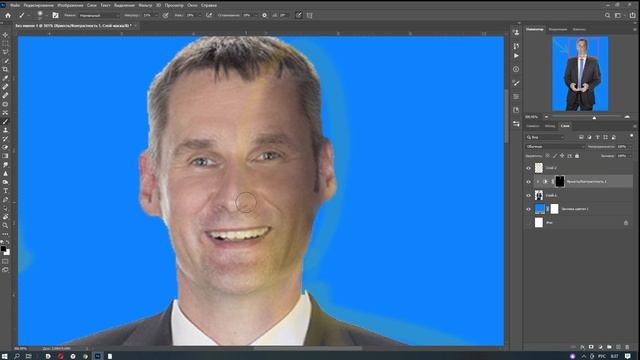
Task: Select the Eraser tool
Action: click(x=5, y=147)
